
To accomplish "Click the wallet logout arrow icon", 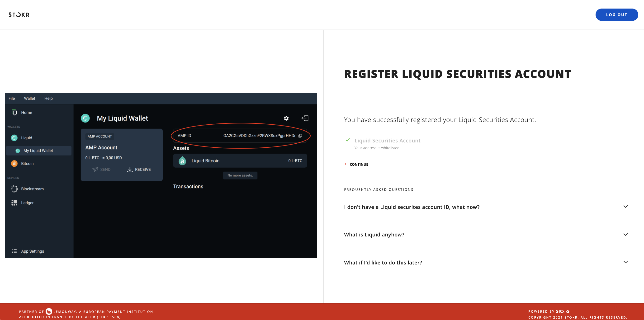I will [x=305, y=118].
